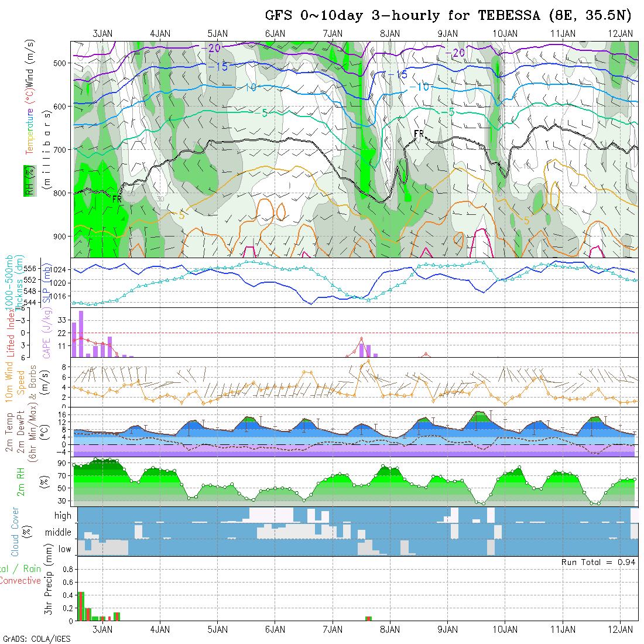
Task: Select the 3JAN label on top axis
Action: point(102,33)
